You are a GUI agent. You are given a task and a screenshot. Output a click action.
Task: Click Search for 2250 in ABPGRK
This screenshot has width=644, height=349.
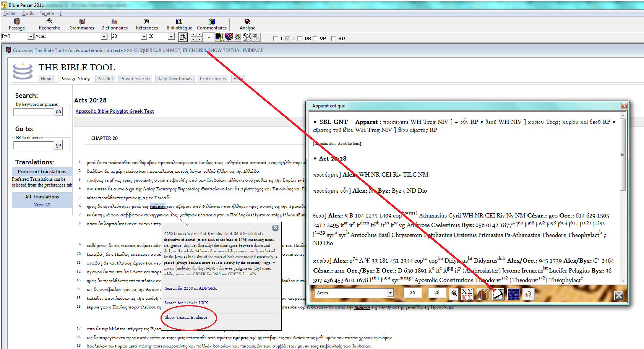click(191, 288)
